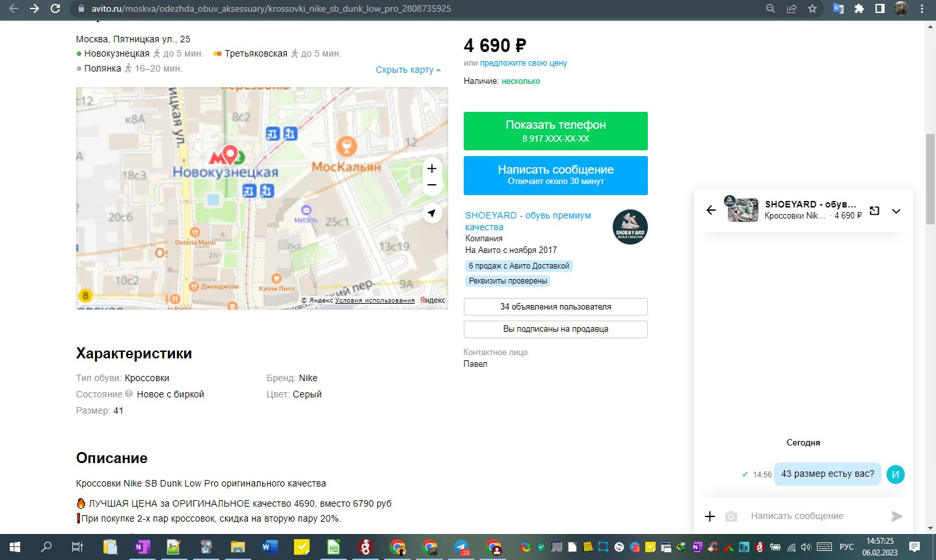Image resolution: width=936 pixels, height=560 pixels.
Task: Open Telegram from the taskbar
Action: [x=461, y=547]
